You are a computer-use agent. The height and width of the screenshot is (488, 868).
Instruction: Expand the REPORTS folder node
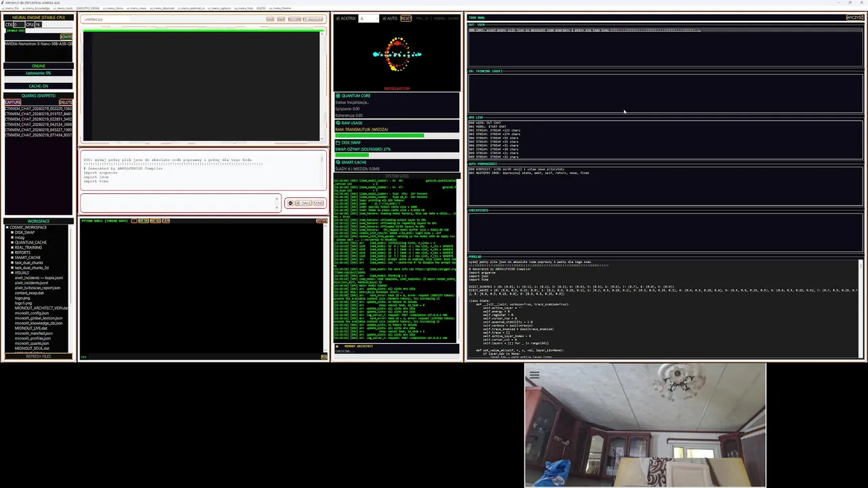12,253
